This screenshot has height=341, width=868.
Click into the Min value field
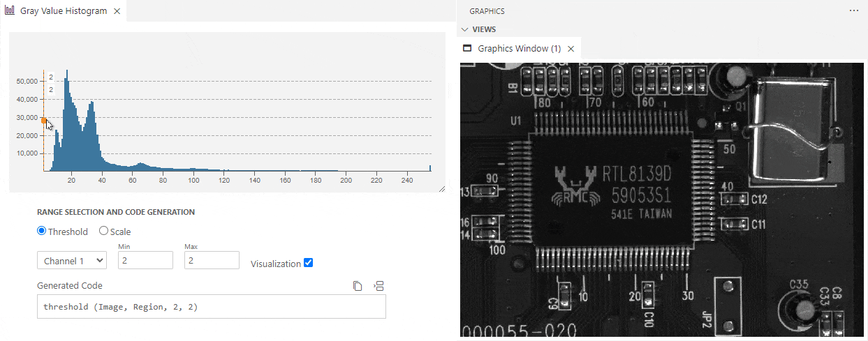(145, 260)
